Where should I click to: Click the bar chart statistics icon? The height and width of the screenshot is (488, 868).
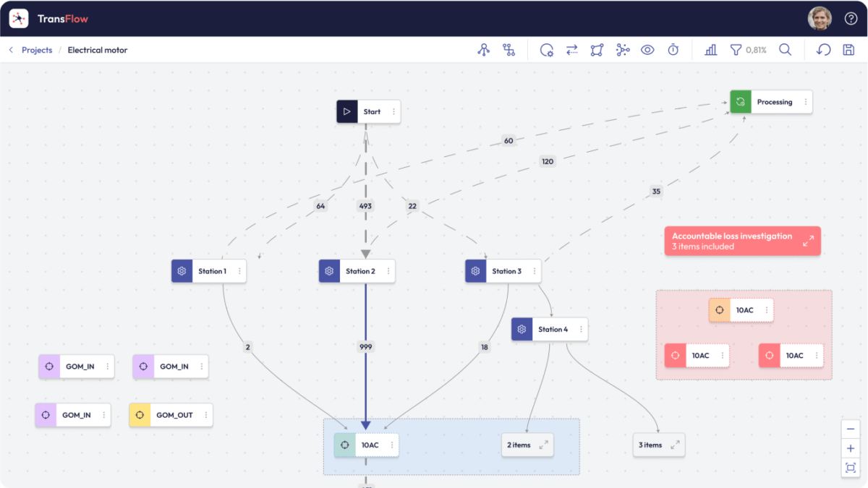710,50
